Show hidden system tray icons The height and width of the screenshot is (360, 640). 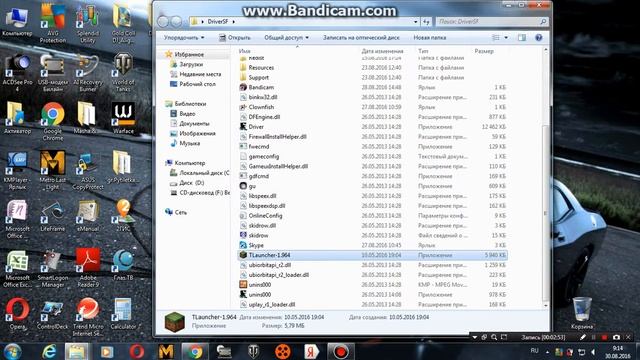click(547, 351)
